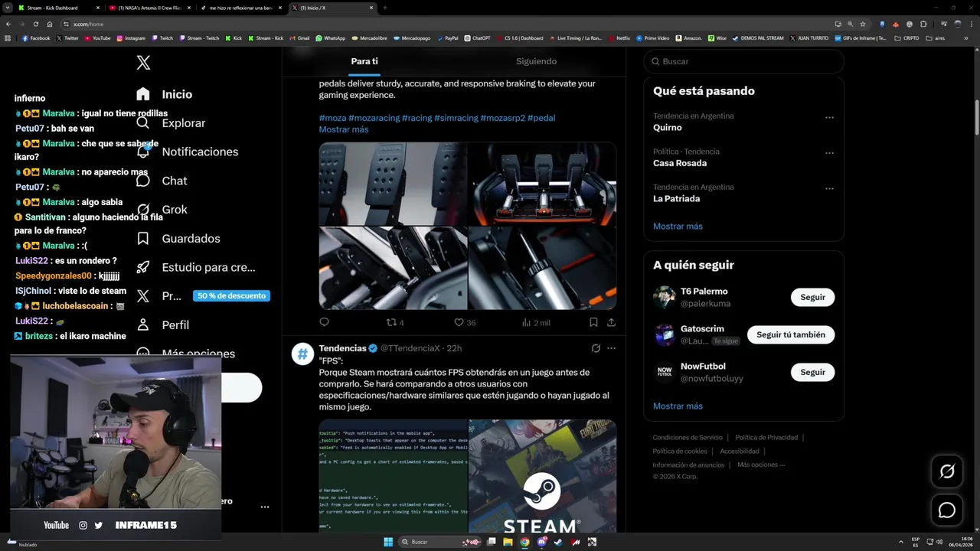Show more trends under Qué está pasando
The width and height of the screenshot is (980, 551).
pyautogui.click(x=678, y=227)
